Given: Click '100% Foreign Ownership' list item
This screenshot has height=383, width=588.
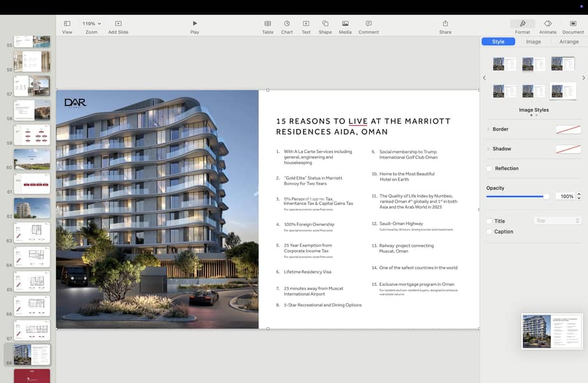Looking at the screenshot, I should (x=309, y=225).
